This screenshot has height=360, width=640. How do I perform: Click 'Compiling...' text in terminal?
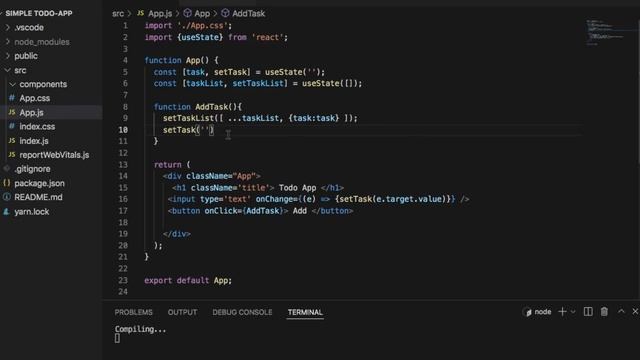[x=140, y=329]
